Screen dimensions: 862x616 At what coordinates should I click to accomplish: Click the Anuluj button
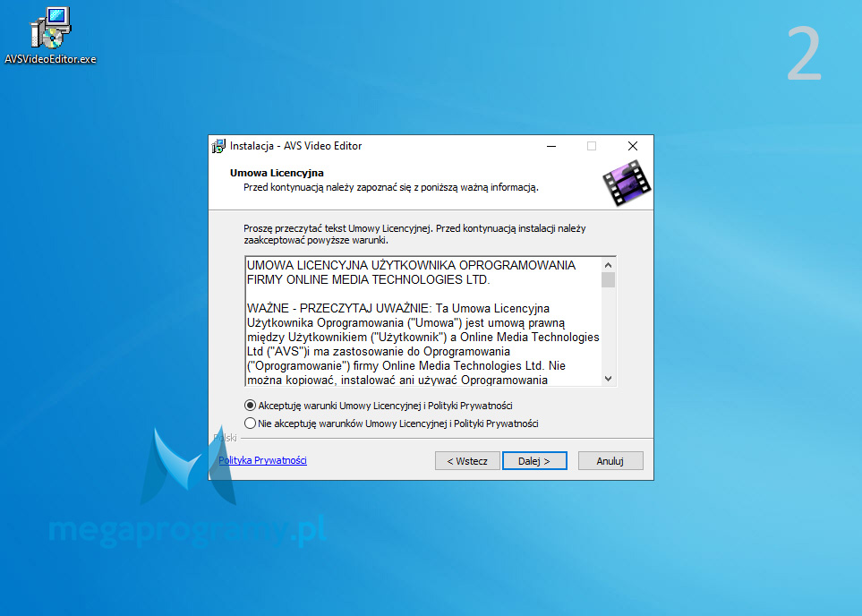click(610, 461)
